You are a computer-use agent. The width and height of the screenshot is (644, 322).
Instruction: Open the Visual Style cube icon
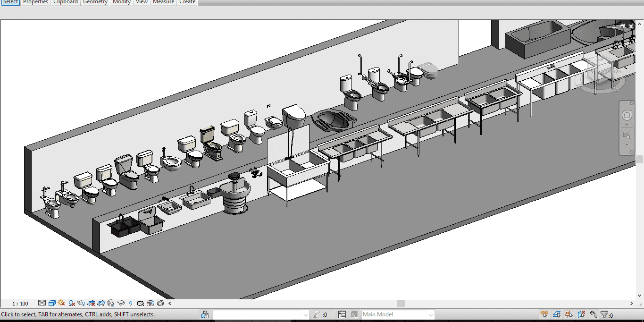52,303
